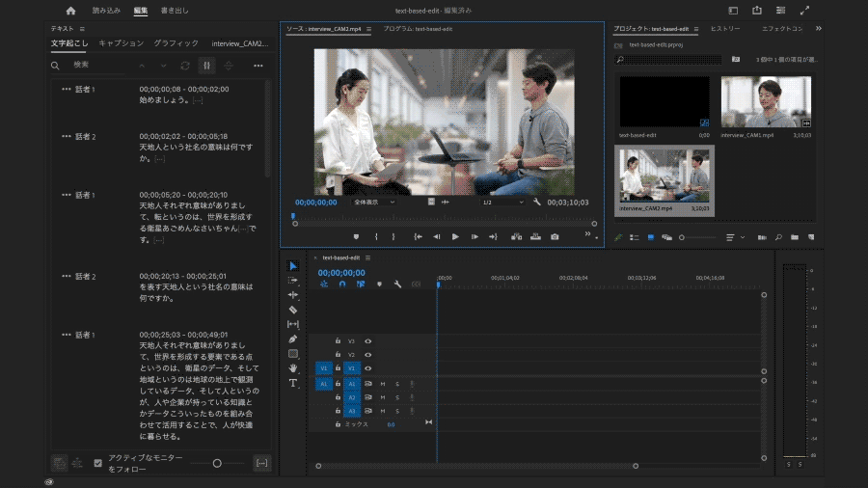This screenshot has height=488, width=868.
Task: Switch to 読み込み workspace tab
Action: point(106,11)
